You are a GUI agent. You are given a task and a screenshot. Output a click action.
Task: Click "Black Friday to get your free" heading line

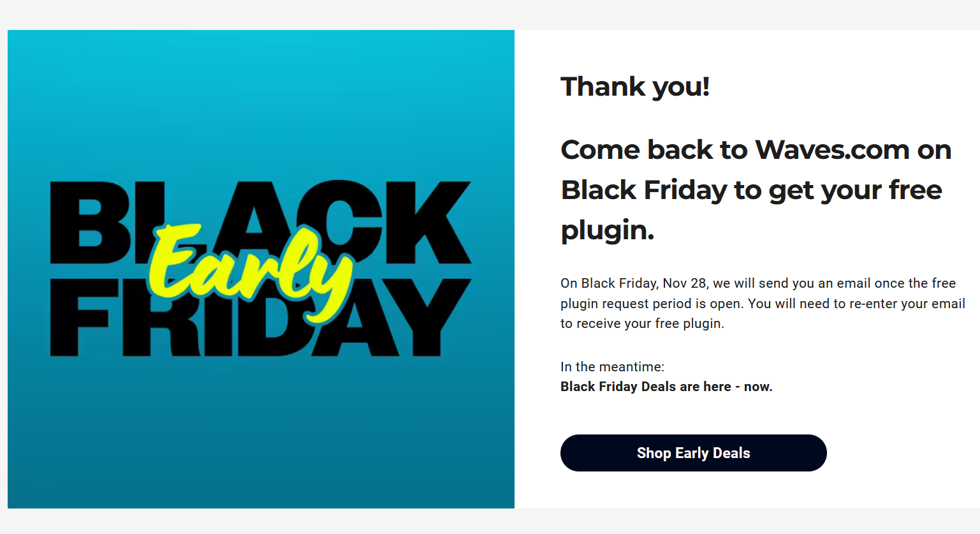[751, 190]
